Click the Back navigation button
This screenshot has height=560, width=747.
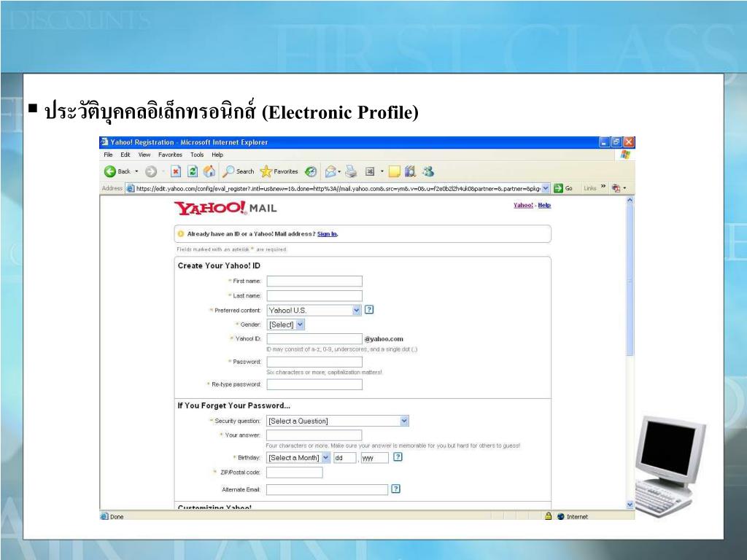117,171
